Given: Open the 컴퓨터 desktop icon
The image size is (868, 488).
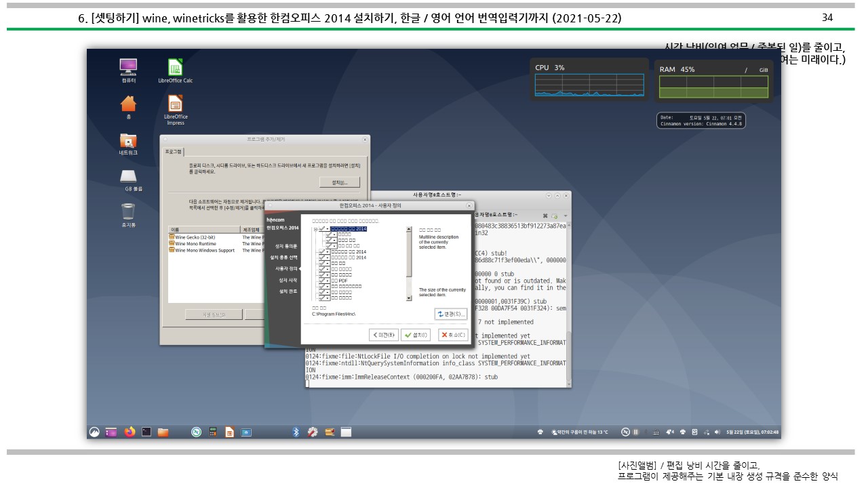Looking at the screenshot, I should (x=128, y=70).
